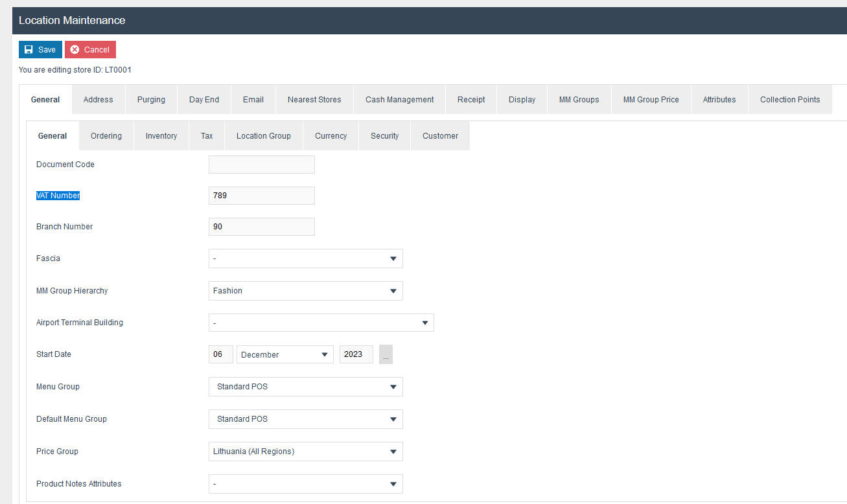The image size is (847, 504).
Task: Select the Ordering sub-tab
Action: click(106, 136)
